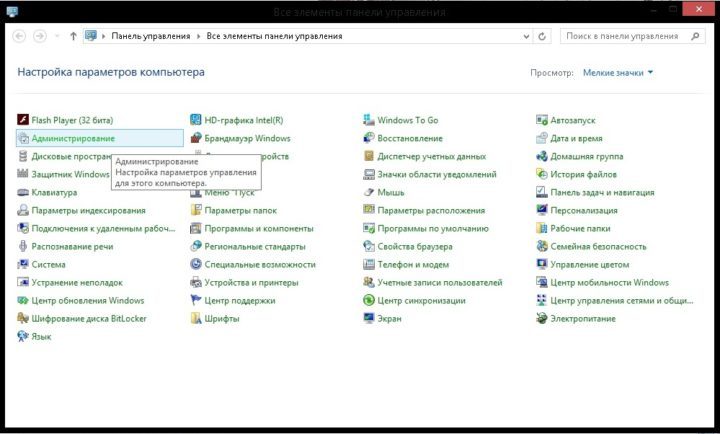
Task: Click the Back navigation arrow
Action: coord(19,36)
